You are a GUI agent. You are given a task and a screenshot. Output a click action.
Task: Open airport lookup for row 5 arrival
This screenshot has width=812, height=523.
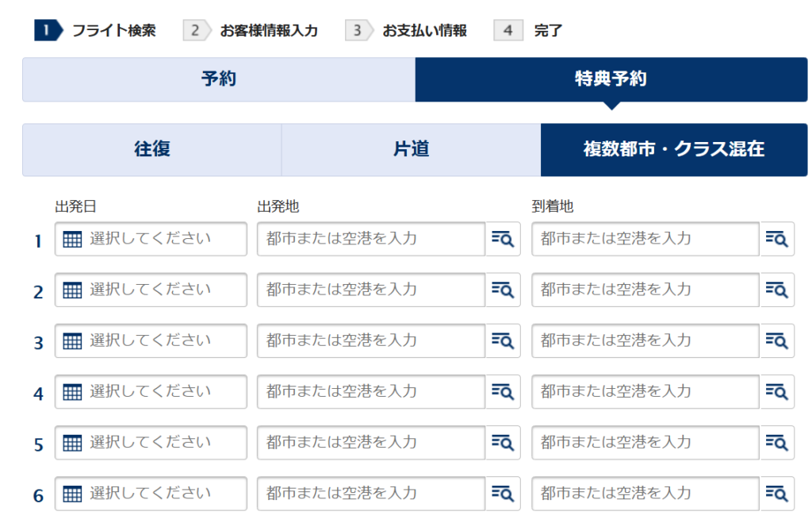coord(777,442)
